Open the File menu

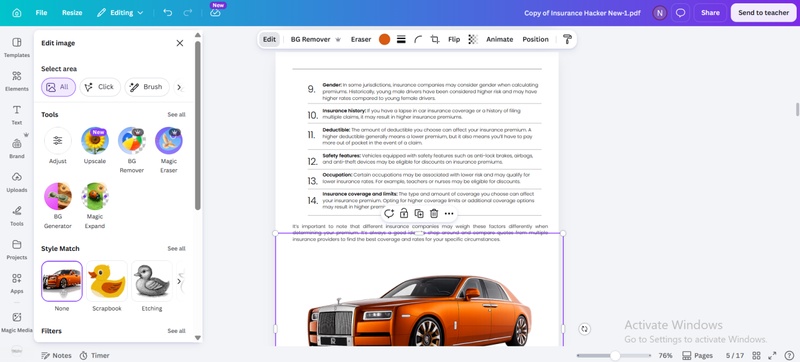[x=41, y=13]
